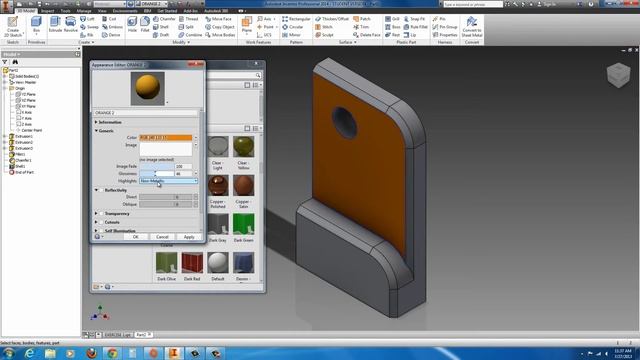Image resolution: width=640 pixels, height=360 pixels.
Task: Click the Create 2D Sketch tool
Action: [13, 27]
